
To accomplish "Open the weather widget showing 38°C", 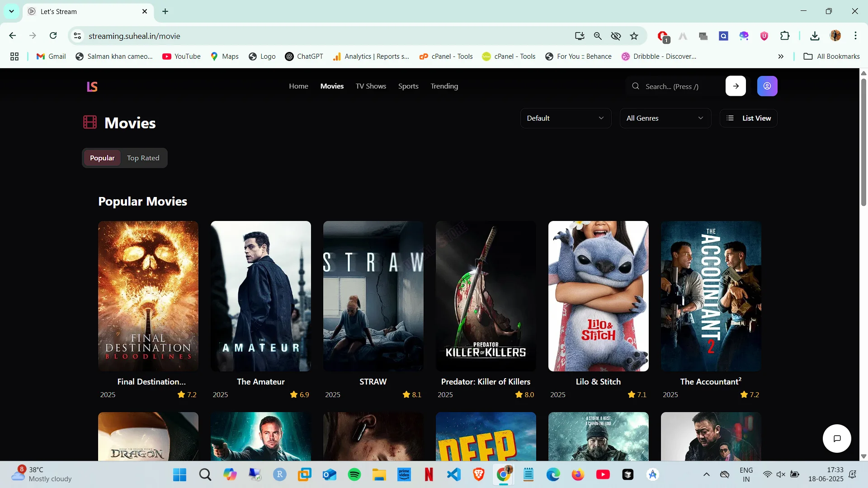I will (x=42, y=474).
